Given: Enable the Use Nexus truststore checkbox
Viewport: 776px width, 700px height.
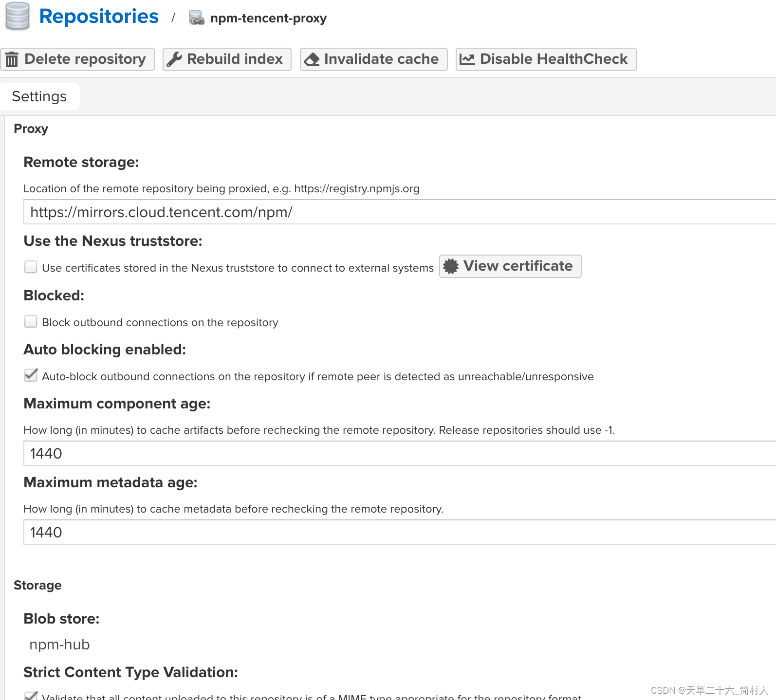Looking at the screenshot, I should click(x=31, y=267).
